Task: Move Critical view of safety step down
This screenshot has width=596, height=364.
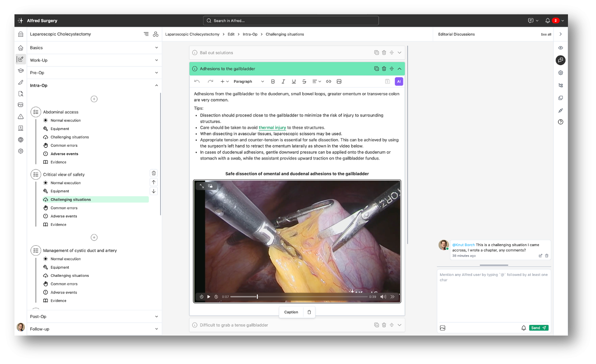Action: 154,191
